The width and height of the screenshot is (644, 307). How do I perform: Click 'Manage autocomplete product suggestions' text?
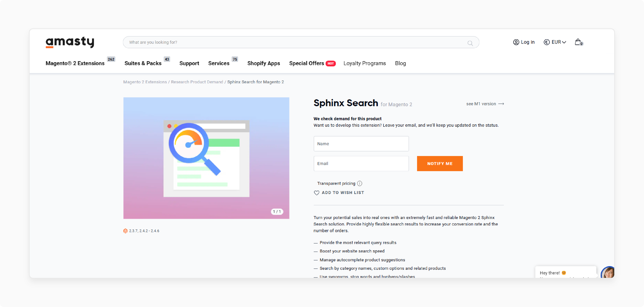(362, 260)
